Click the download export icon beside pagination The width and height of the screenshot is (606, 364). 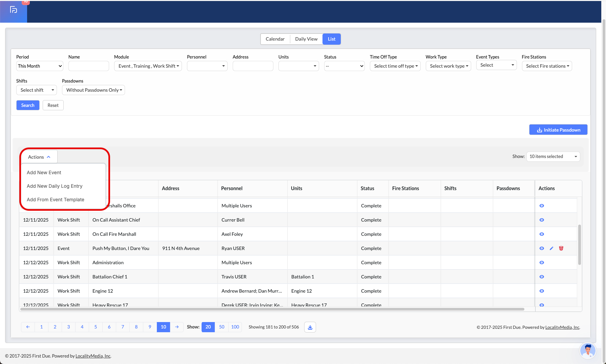tap(310, 327)
